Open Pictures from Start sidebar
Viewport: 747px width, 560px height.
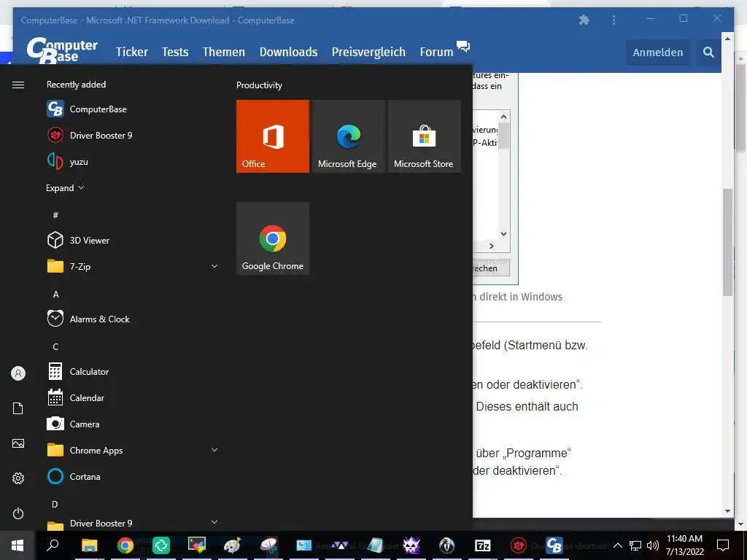pos(18,443)
